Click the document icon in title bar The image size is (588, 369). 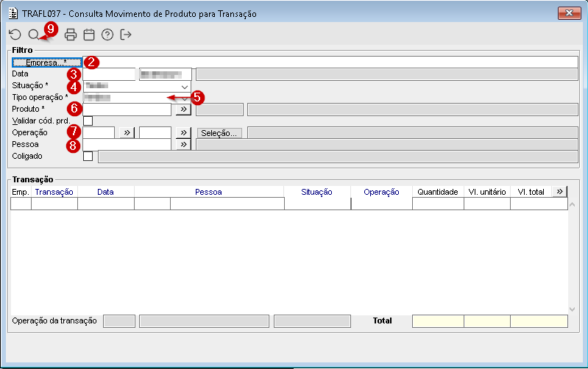point(13,13)
